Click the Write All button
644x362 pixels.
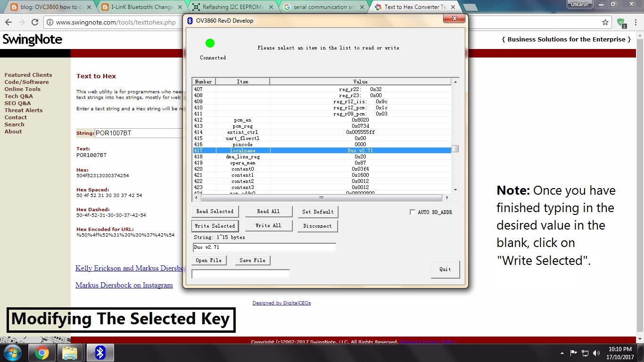pos(269,226)
